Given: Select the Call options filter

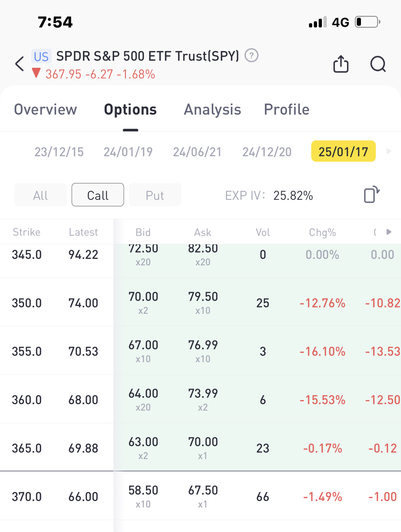Looking at the screenshot, I should click(98, 195).
